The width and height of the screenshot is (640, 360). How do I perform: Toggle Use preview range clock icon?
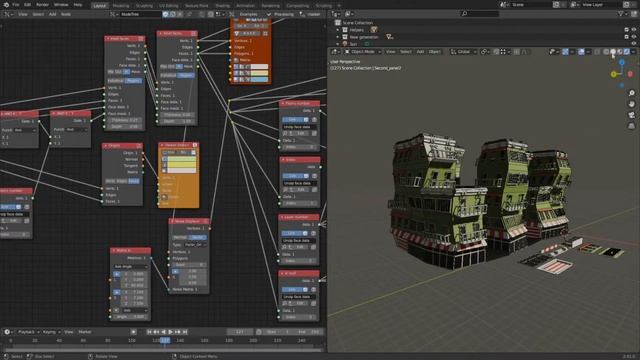coord(259,332)
